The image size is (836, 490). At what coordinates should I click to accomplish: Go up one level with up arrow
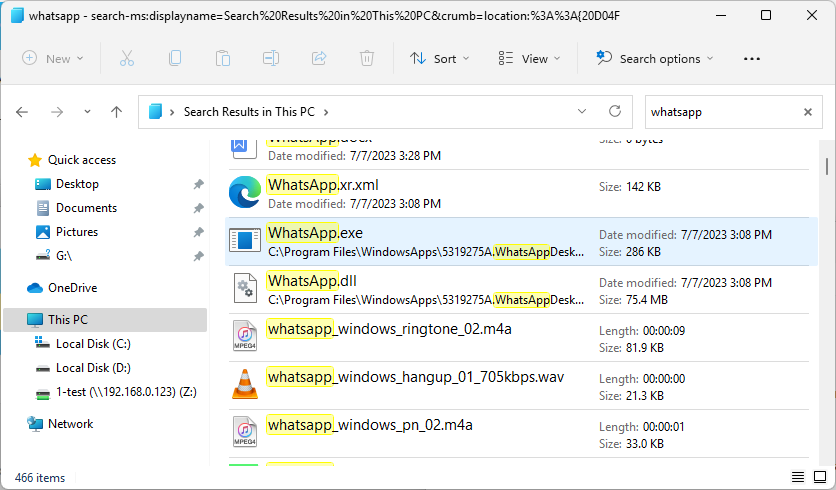point(116,112)
